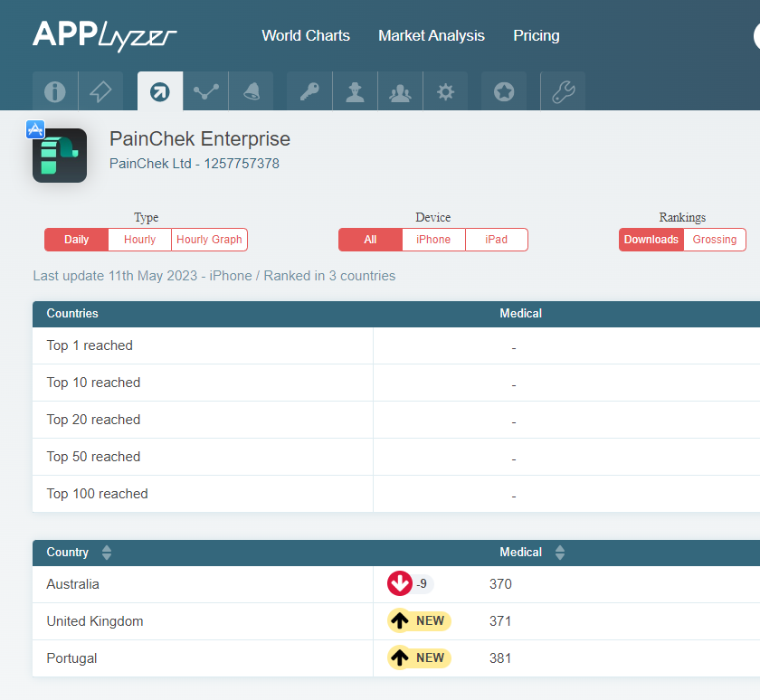Click the rank value 370
The width and height of the screenshot is (760, 700).
pyautogui.click(x=500, y=583)
